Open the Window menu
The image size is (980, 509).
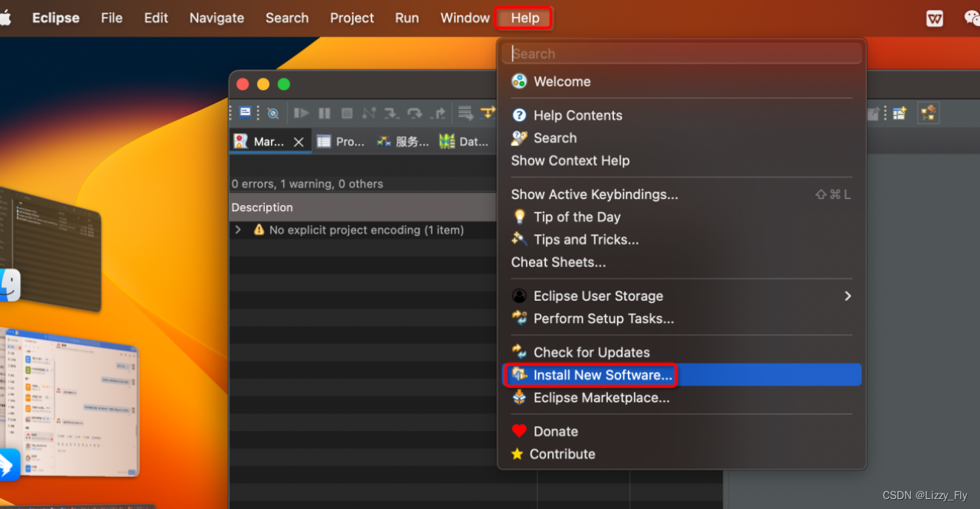tap(465, 18)
